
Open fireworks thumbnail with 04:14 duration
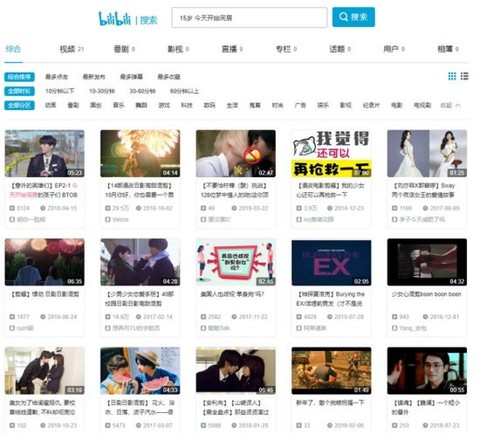point(140,153)
